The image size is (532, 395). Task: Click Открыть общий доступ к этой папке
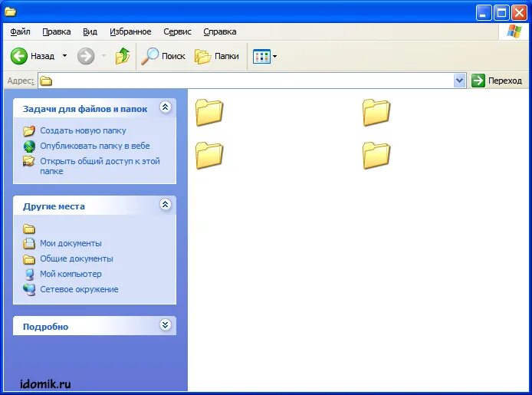tap(100, 166)
